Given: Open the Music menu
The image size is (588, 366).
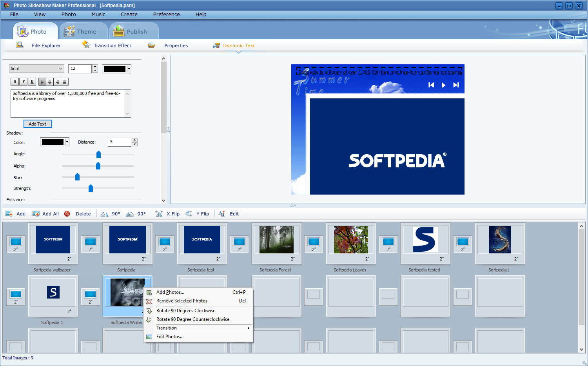Looking at the screenshot, I should click(x=98, y=14).
